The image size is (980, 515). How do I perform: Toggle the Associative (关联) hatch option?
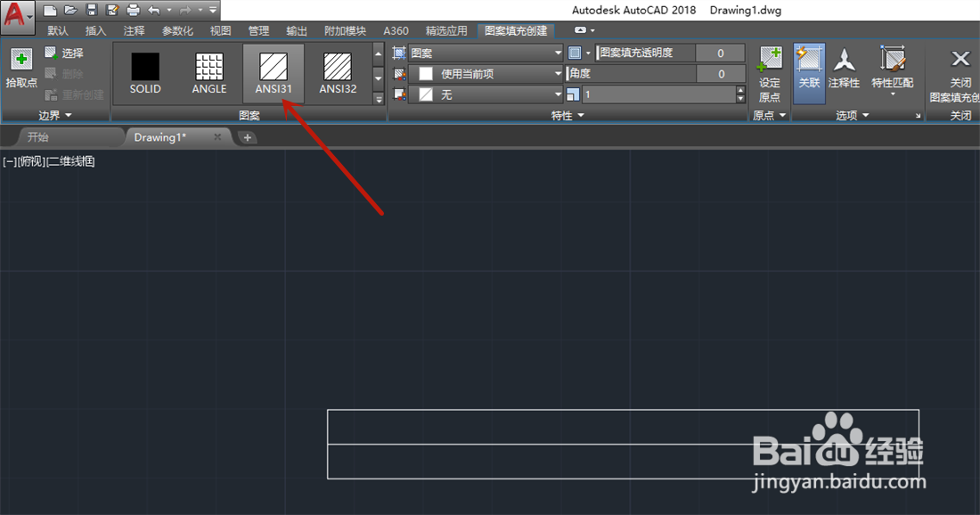(x=809, y=73)
